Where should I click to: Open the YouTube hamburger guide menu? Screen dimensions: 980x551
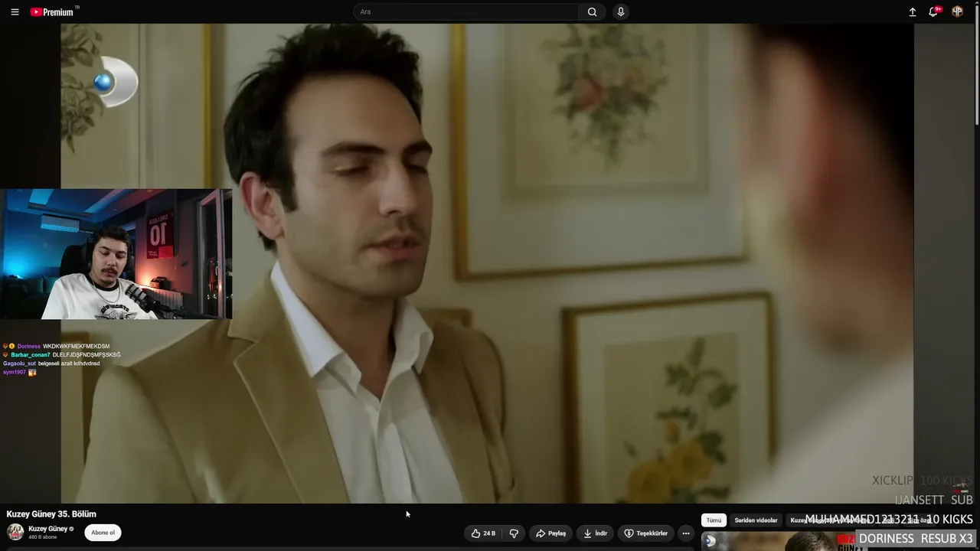coord(15,12)
